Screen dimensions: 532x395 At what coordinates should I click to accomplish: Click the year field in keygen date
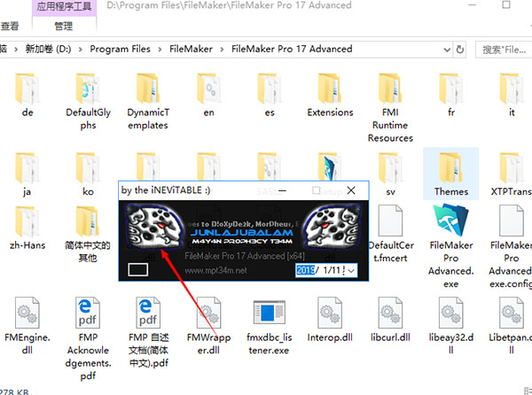[305, 270]
